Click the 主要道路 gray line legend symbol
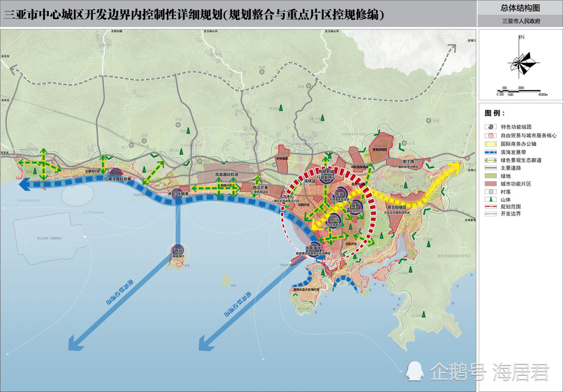 coord(490,168)
